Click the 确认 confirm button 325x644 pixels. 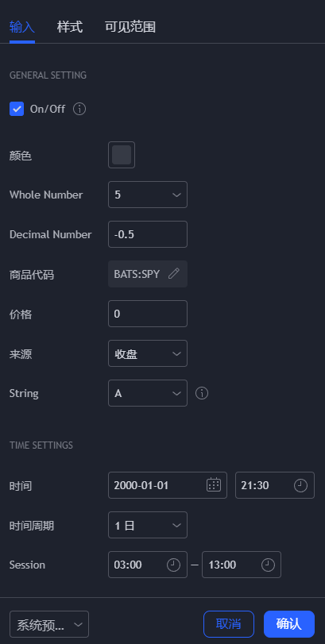[x=289, y=624]
